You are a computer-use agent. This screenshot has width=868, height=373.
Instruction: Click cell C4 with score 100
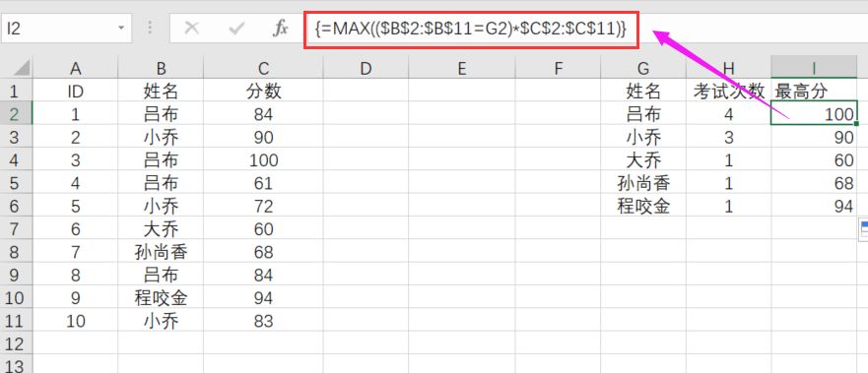coord(263,159)
